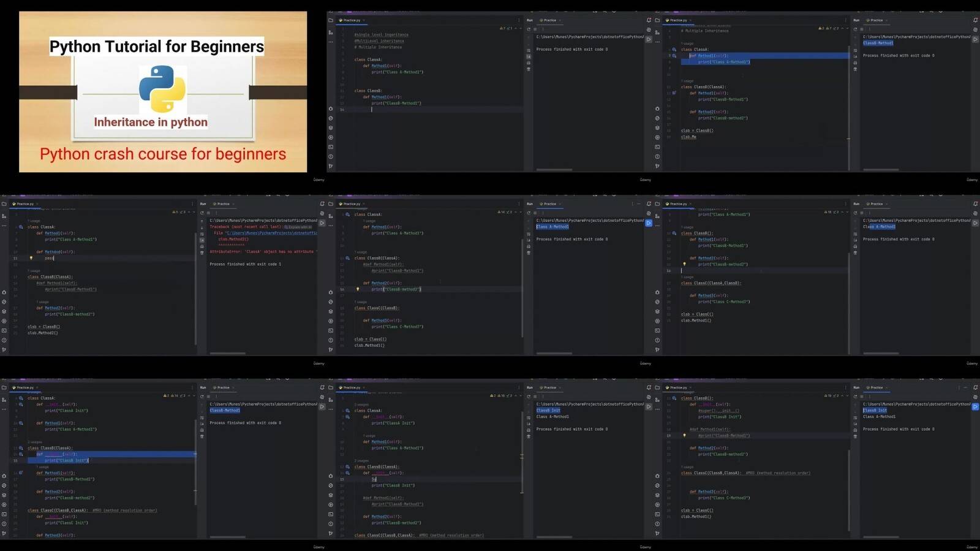This screenshot has width=980, height=551.
Task: Click Rerun icon in single-level inheritance comments frame
Action: coord(529,29)
